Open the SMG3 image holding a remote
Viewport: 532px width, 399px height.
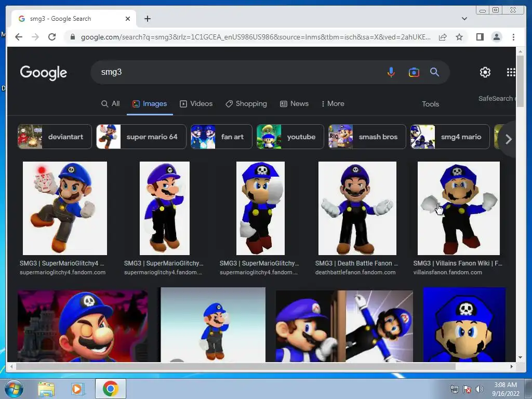65,208
